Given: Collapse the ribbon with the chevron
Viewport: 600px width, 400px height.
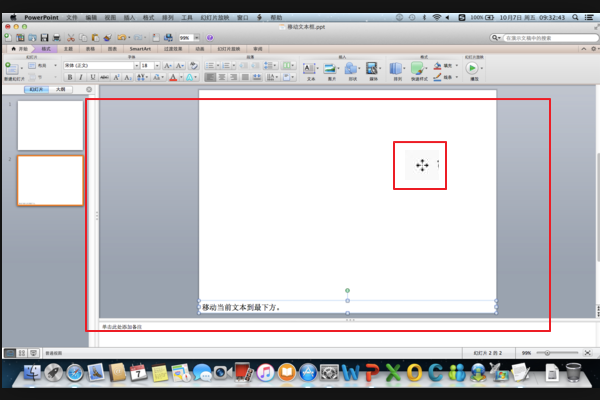Looking at the screenshot, I should click(584, 49).
